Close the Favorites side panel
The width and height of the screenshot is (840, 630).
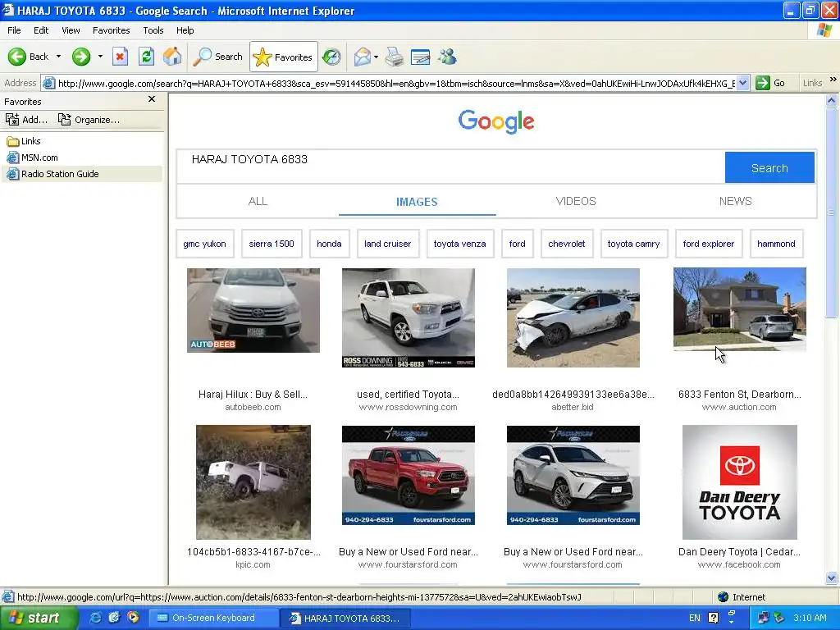click(152, 99)
